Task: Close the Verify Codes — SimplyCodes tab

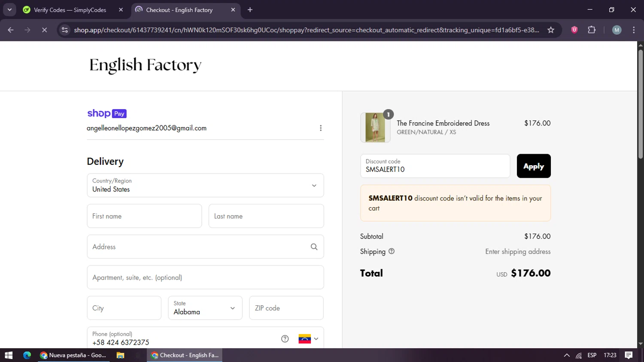Action: pos(121,10)
